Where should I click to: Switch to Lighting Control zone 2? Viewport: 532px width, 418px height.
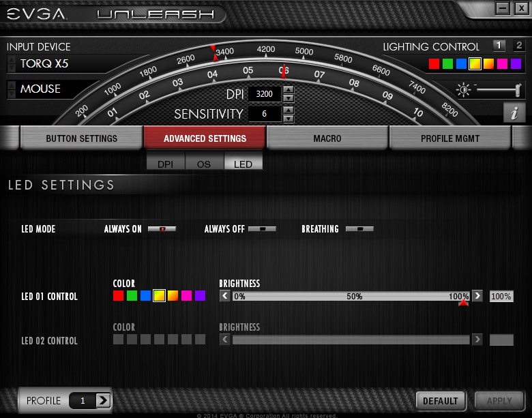(519, 46)
